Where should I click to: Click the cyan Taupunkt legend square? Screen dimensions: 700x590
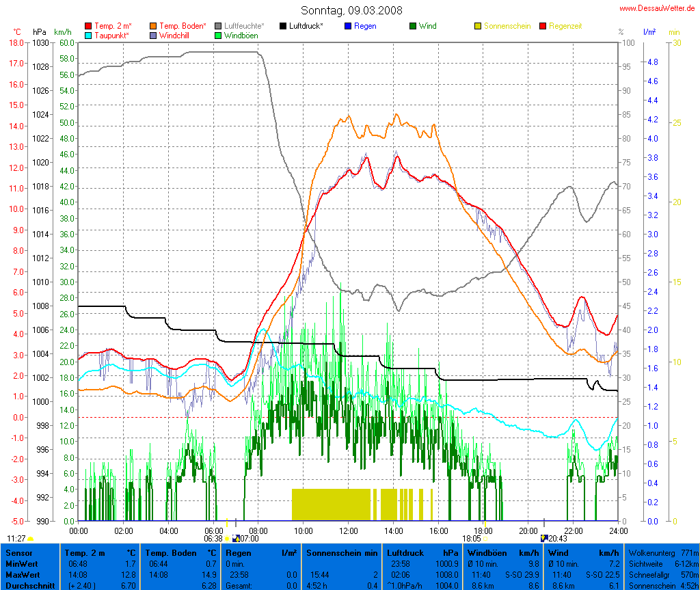(x=88, y=35)
